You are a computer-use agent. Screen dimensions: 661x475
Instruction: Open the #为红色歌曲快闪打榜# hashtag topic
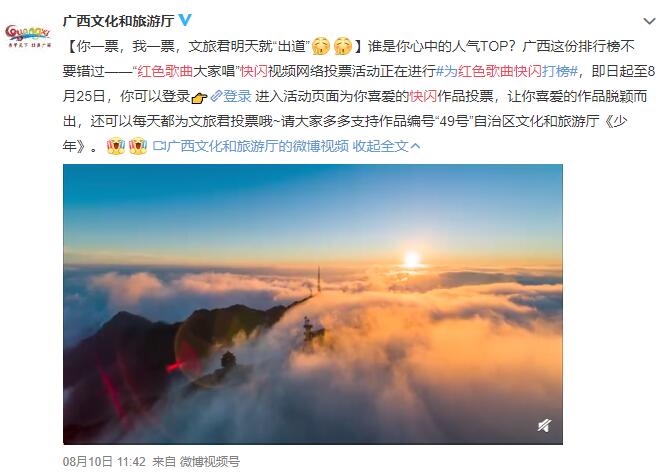(506, 71)
